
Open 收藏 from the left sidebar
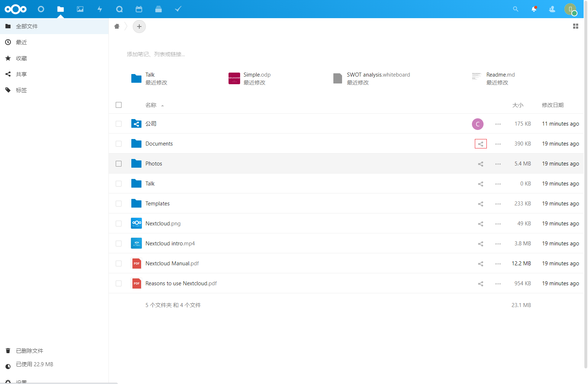coord(21,58)
